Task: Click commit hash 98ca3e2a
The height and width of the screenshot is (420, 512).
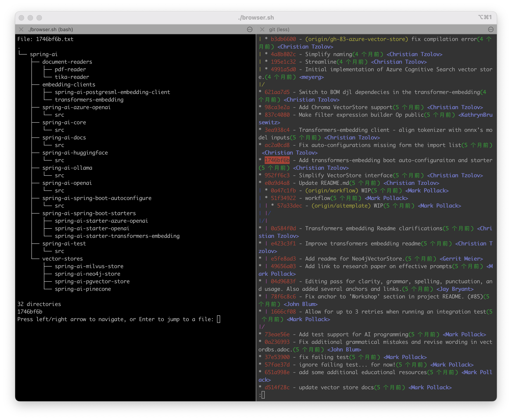Action: (277, 107)
